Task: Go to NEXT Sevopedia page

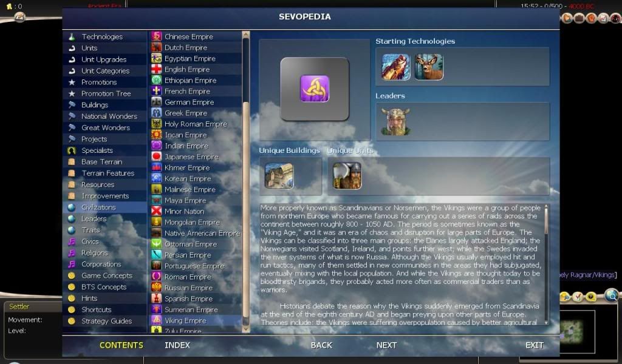Action: pyautogui.click(x=386, y=345)
